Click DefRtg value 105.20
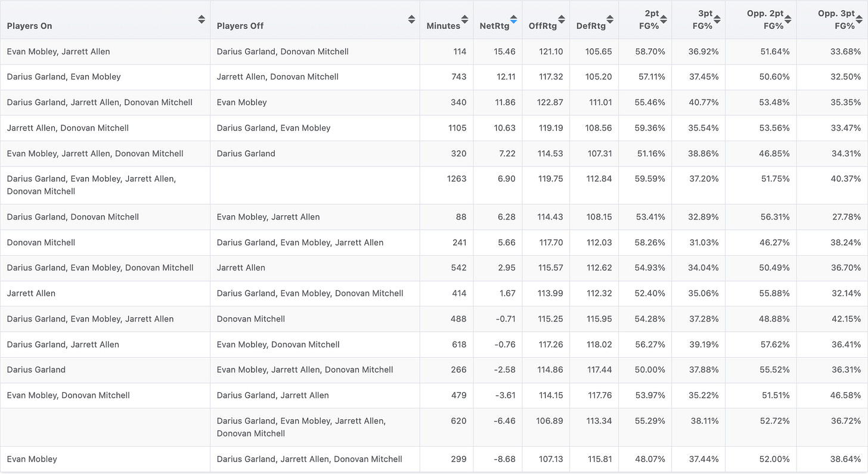Image resolution: width=868 pixels, height=474 pixels. (x=599, y=77)
